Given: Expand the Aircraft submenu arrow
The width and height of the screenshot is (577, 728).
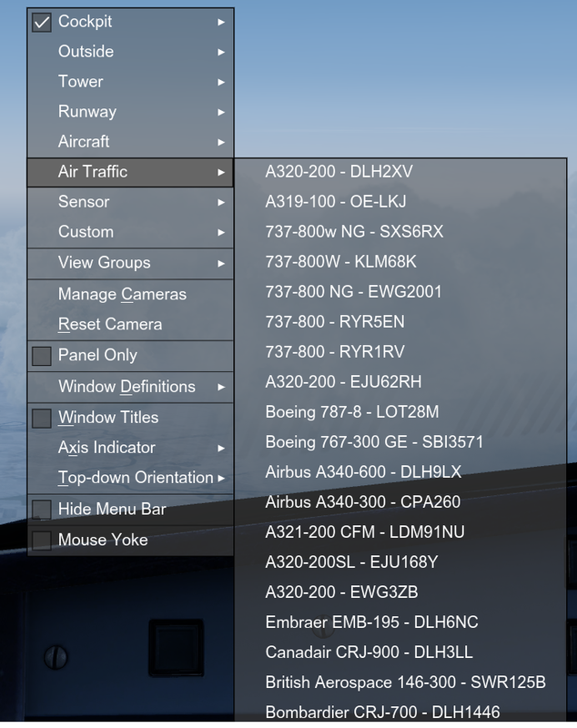Looking at the screenshot, I should (221, 142).
